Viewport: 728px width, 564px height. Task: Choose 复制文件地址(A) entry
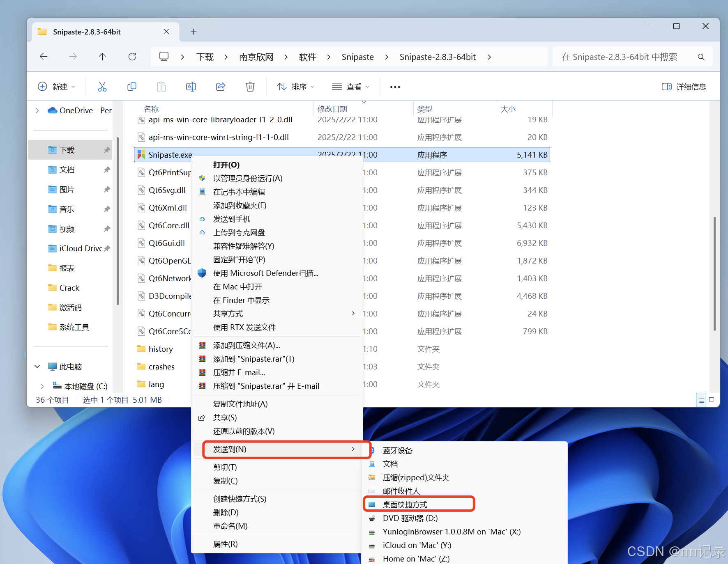pos(277,404)
